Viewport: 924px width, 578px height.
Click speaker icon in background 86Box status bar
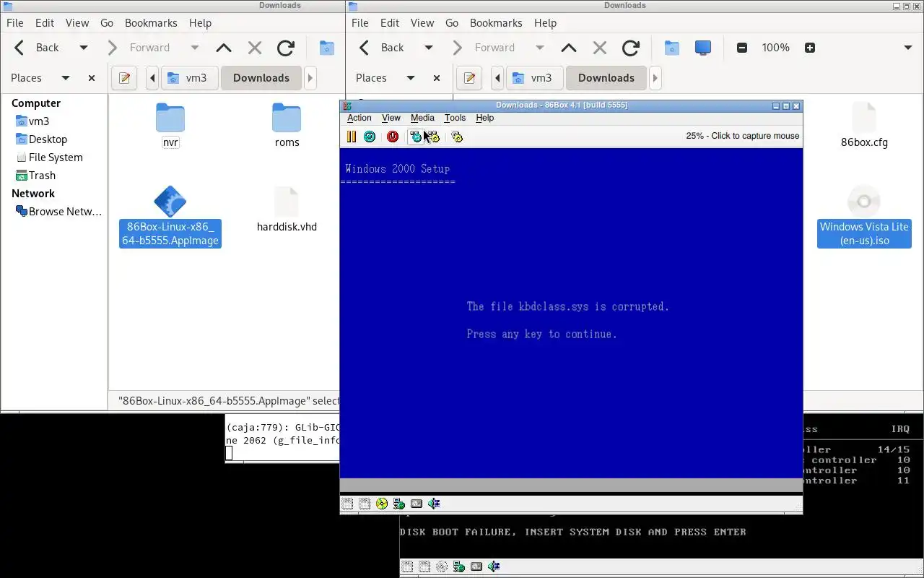coord(494,566)
